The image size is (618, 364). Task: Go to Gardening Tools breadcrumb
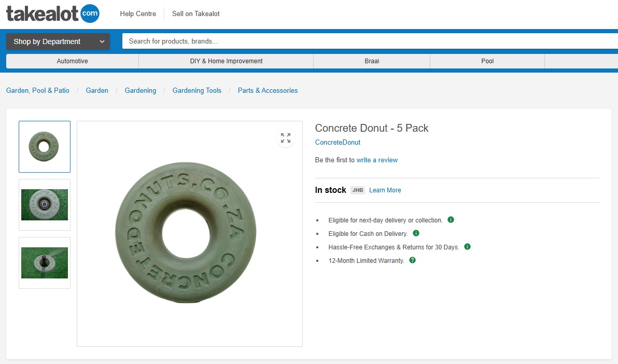(x=197, y=91)
